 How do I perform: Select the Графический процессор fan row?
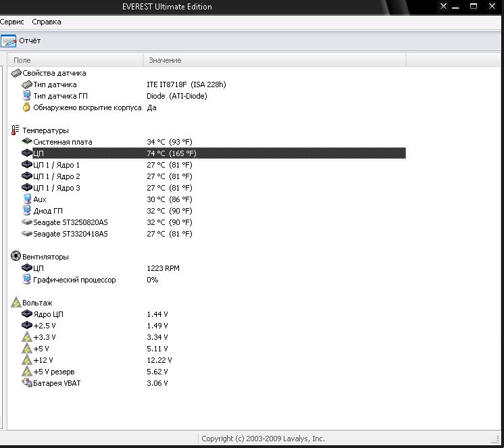tap(74, 280)
